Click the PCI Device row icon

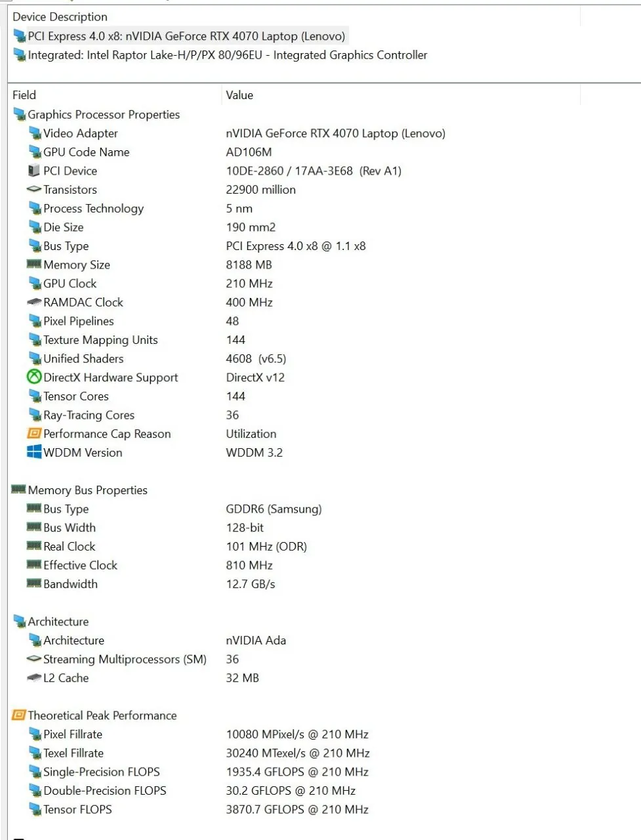[34, 171]
